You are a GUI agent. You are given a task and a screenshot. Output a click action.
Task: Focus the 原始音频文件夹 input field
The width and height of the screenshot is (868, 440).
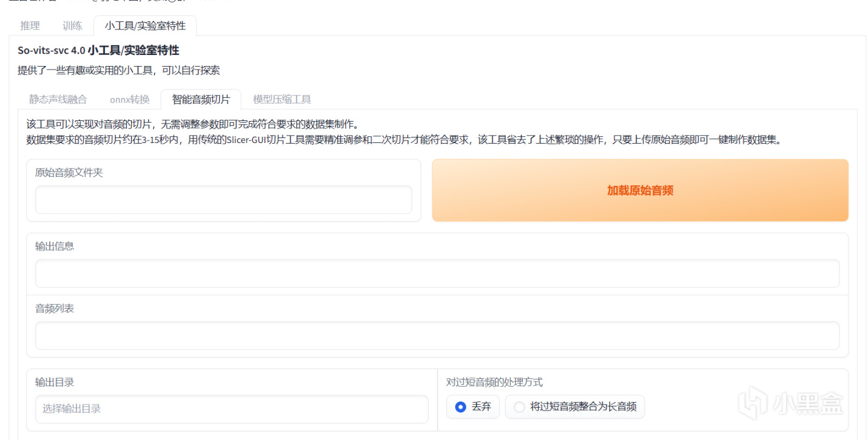tap(224, 200)
